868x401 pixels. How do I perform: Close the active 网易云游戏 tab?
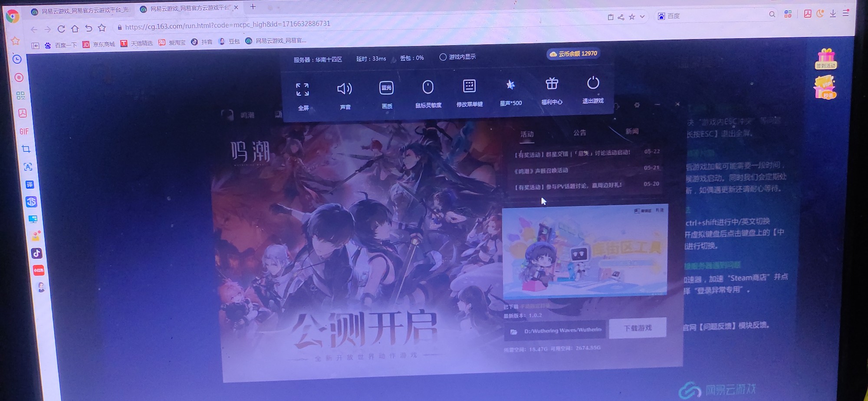236,7
